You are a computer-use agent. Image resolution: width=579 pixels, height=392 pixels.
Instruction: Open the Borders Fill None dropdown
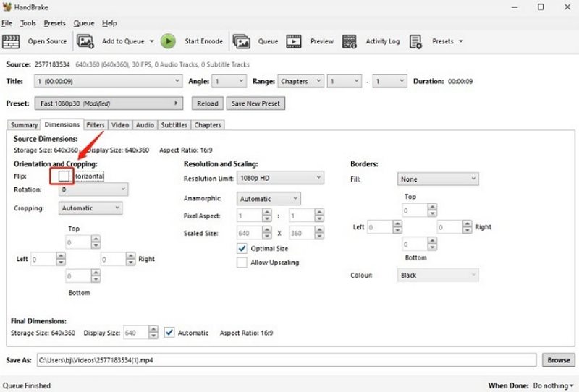click(x=438, y=179)
